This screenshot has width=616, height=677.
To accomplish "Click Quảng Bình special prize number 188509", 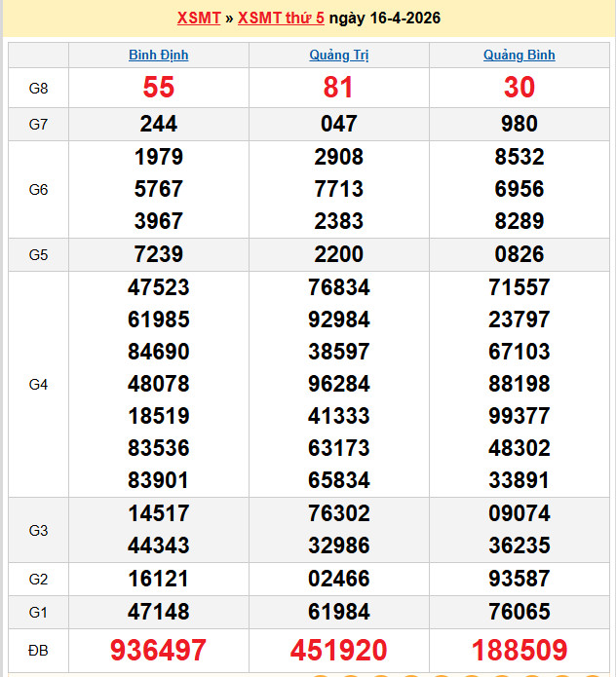I will pyautogui.click(x=519, y=650).
